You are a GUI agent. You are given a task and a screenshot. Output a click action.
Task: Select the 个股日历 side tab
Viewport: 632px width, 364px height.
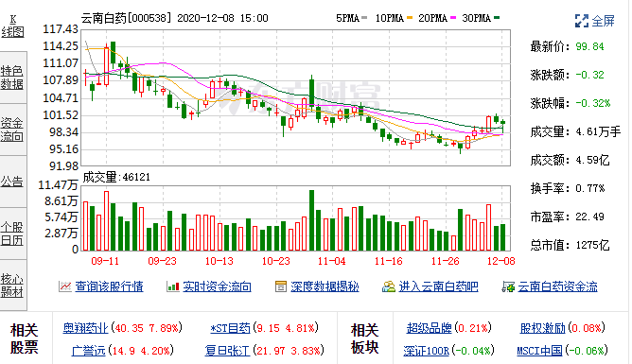click(13, 234)
